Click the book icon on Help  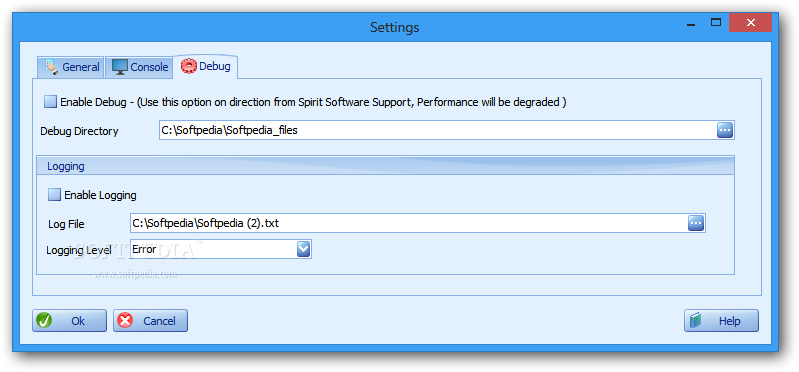(696, 321)
